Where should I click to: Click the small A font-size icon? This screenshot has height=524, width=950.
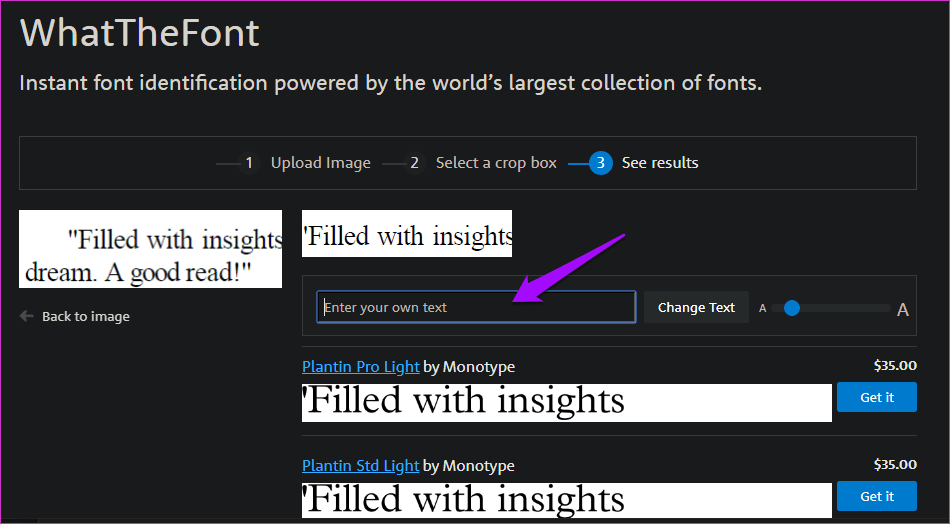[x=763, y=308]
